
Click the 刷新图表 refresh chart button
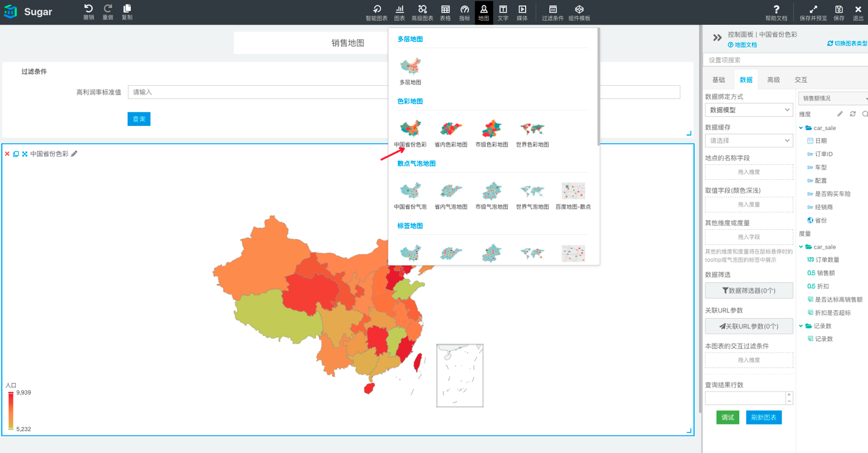coord(763,417)
